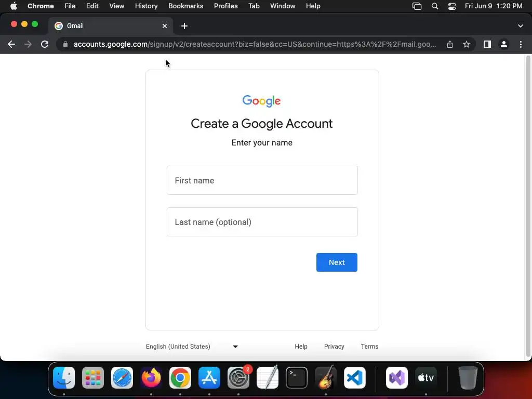Open the File menu
Screen dimensions: 532x399
70,6
